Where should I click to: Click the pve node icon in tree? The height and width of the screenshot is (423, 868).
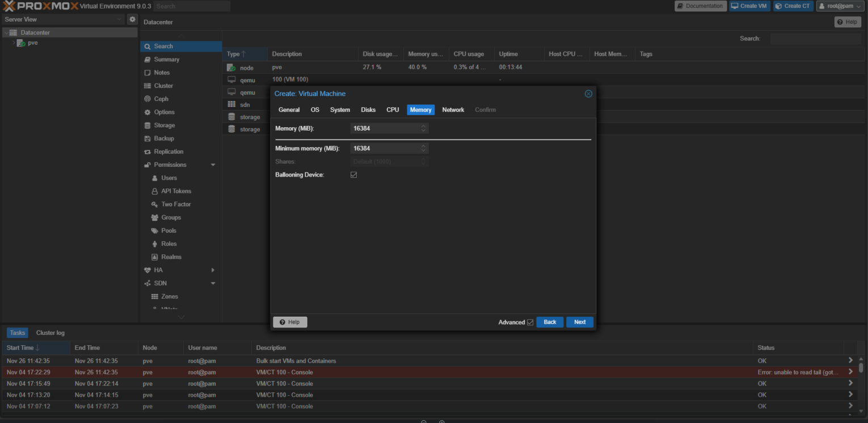click(21, 43)
